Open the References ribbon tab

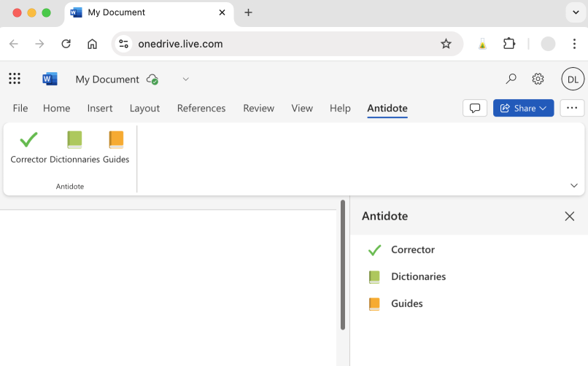point(201,108)
